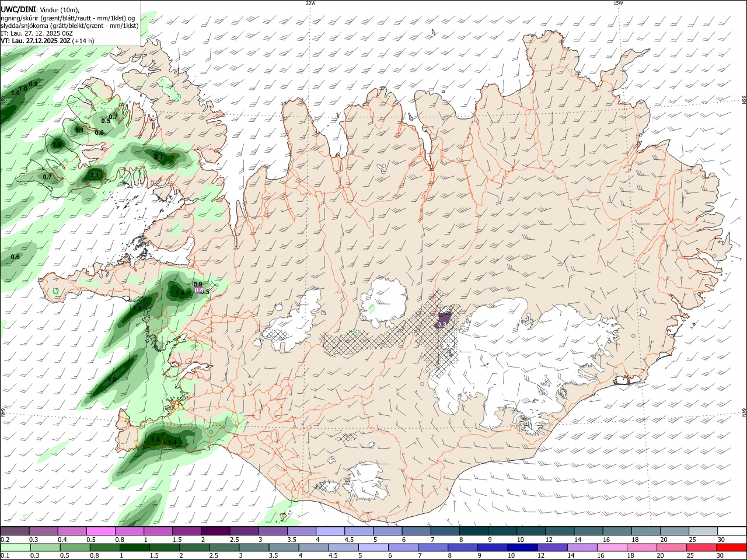Screen dimensions: 747x560
Task: Pick the bottom-row legend swatch labeled 7
Action: coord(432,547)
